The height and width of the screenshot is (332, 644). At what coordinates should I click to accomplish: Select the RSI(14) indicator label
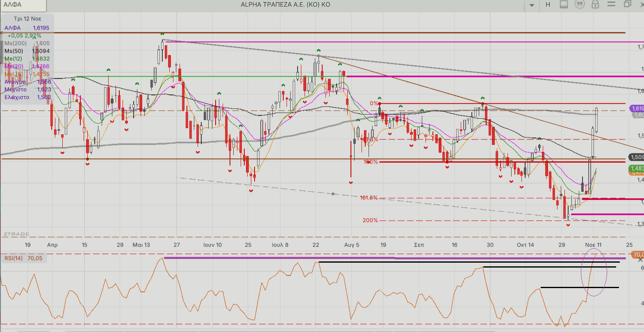(x=14, y=258)
